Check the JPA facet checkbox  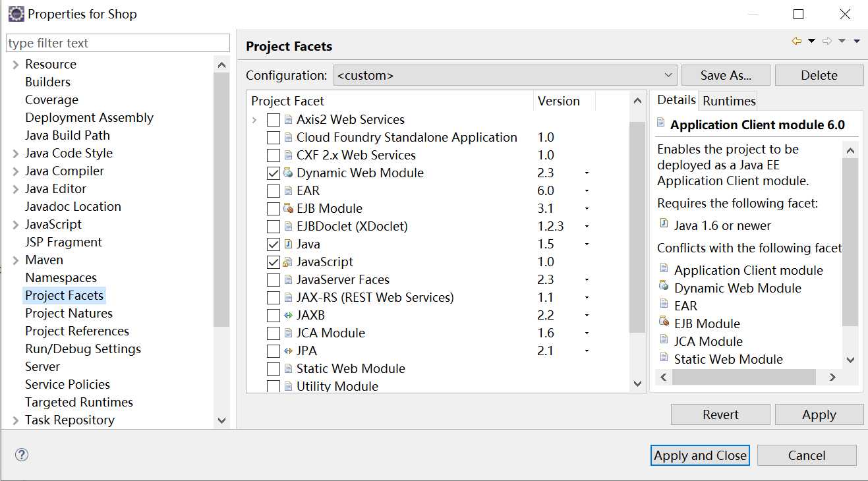pos(273,351)
